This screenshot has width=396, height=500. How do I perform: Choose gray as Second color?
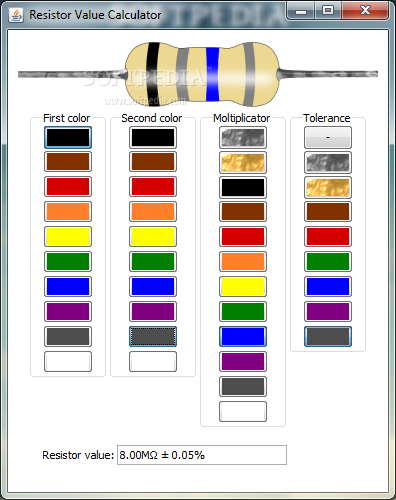pos(153,337)
